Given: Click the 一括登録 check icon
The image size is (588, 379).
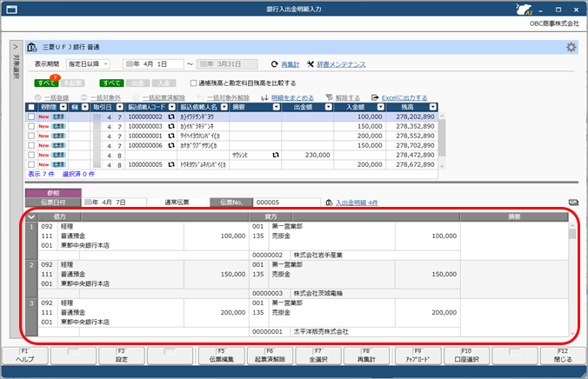Looking at the screenshot, I should pos(38,97).
